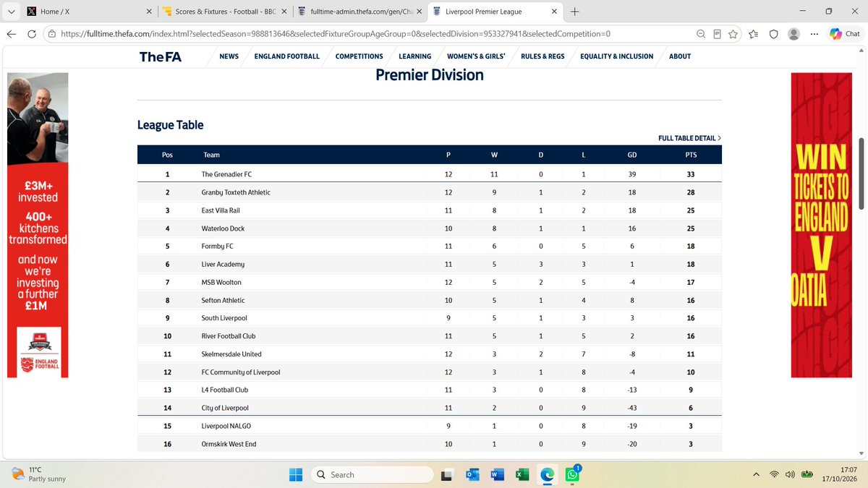The height and width of the screenshot is (488, 868).
Task: Open Task View from the taskbar
Action: tap(447, 474)
